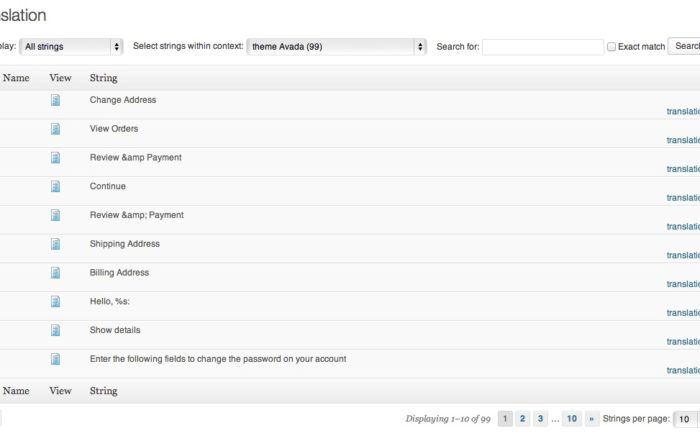Open view icon for Change Address string
Image resolution: width=700 pixels, height=441 pixels.
point(55,100)
